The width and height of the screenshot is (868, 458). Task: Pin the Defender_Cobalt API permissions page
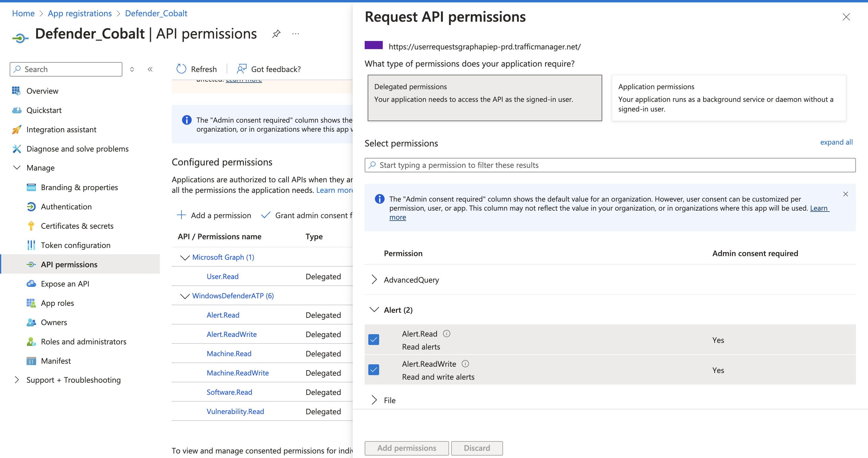pyautogui.click(x=276, y=34)
